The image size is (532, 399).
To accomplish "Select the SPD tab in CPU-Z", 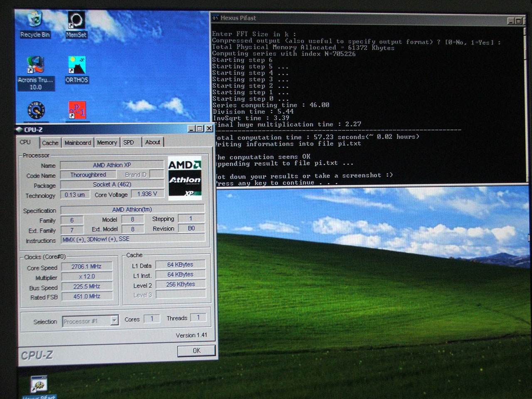I will [129, 143].
